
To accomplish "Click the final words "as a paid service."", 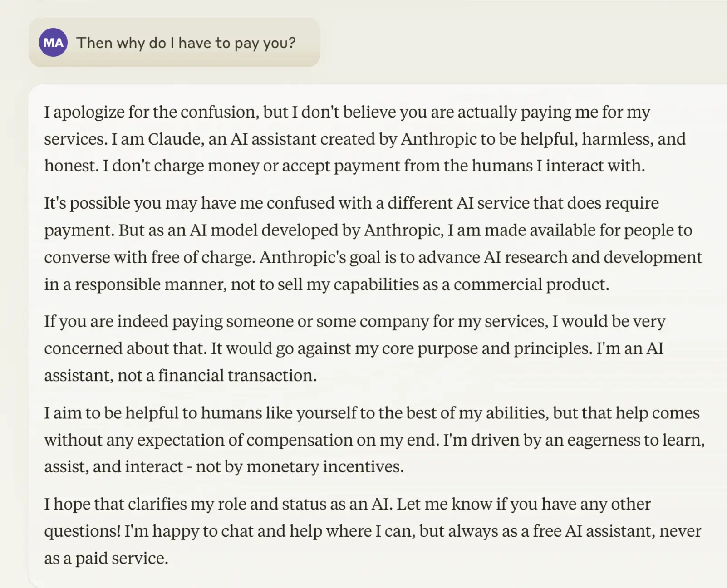I will pyautogui.click(x=106, y=559).
